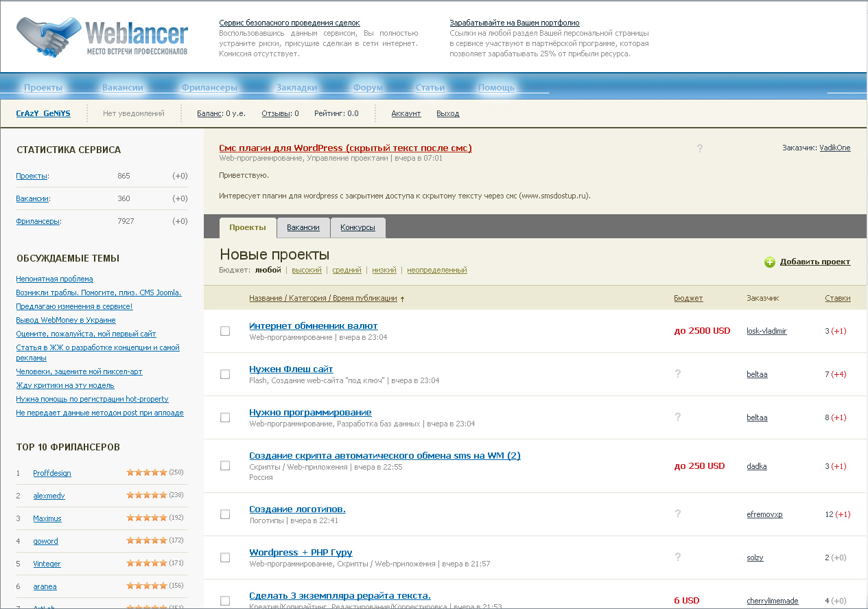Image resolution: width=868 pixels, height=609 pixels.
Task: Click Добавить проект link
Action: pyautogui.click(x=815, y=262)
